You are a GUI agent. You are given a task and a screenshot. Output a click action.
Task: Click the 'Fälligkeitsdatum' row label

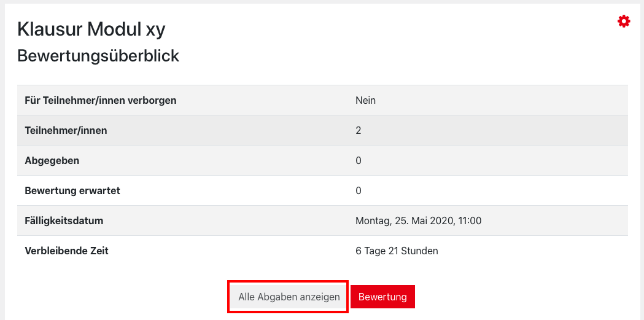coord(64,220)
